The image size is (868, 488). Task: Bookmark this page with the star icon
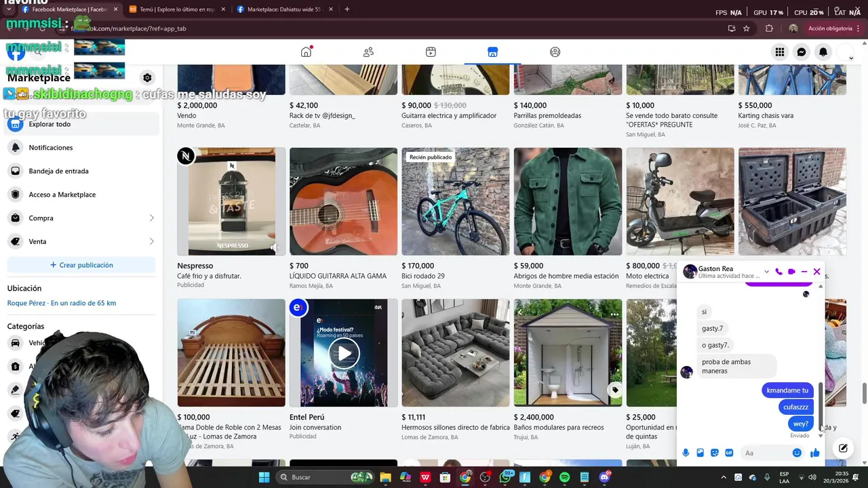tap(747, 28)
